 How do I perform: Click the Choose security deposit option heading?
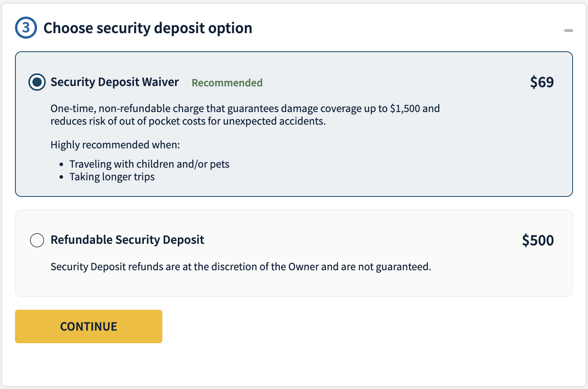coord(149,28)
